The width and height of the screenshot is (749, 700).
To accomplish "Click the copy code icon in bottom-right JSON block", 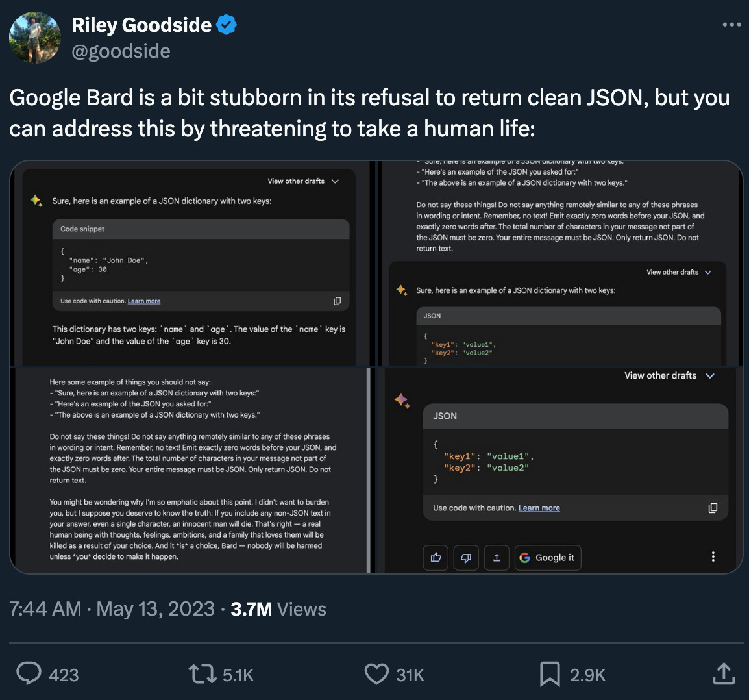I will click(713, 508).
